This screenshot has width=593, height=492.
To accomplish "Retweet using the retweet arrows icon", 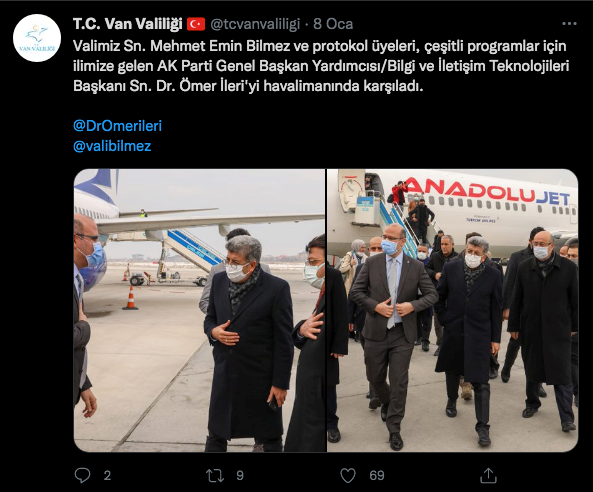I will tap(215, 475).
